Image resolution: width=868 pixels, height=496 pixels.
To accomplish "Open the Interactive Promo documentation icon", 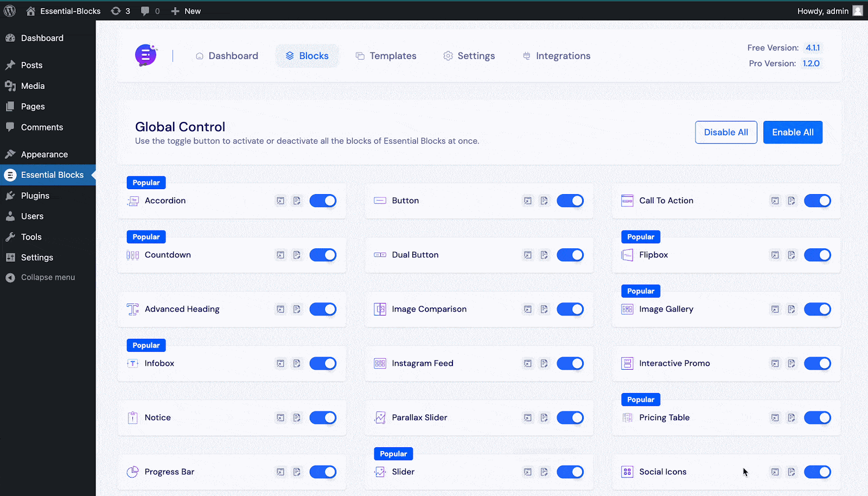I will (792, 363).
